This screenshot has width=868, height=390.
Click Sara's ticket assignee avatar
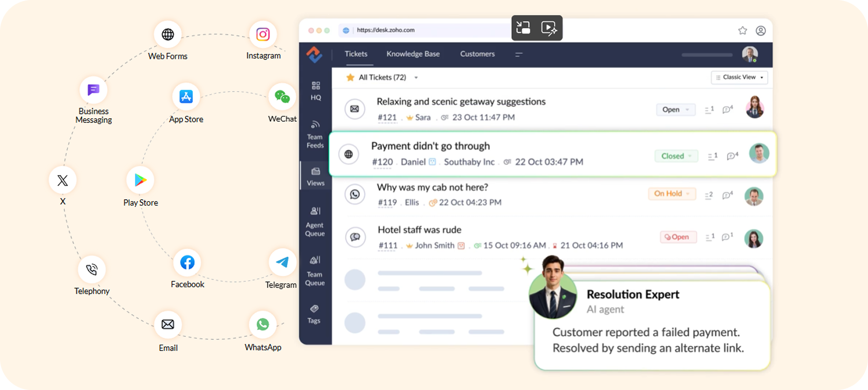[x=754, y=108]
